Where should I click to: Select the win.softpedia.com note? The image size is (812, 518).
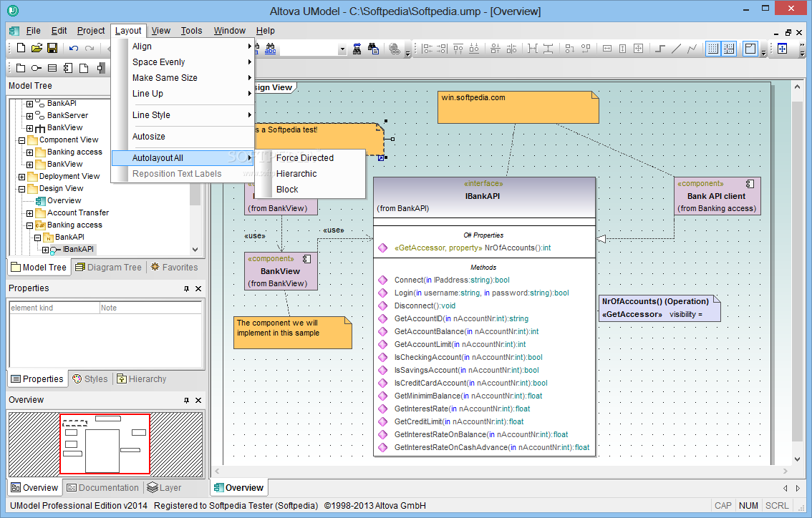[x=518, y=107]
